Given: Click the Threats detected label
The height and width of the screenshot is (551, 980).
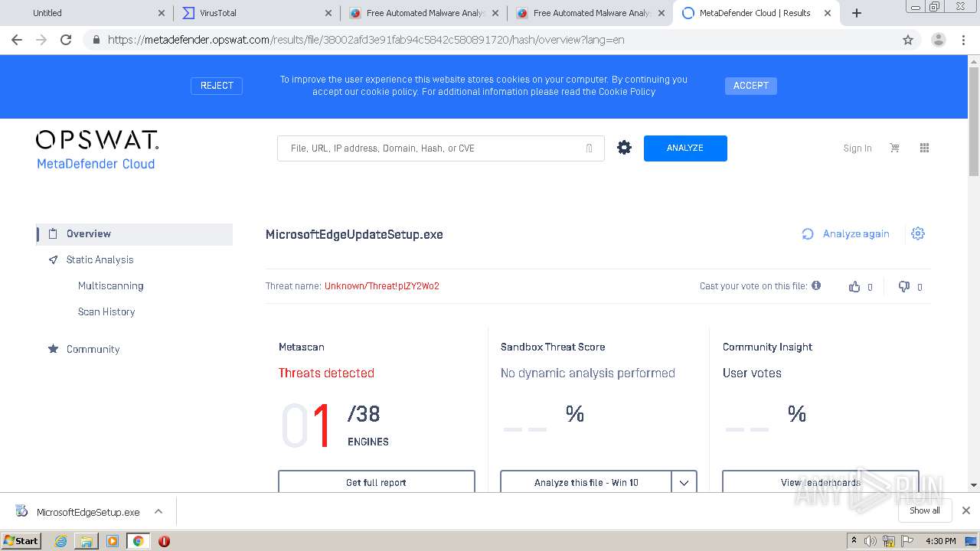Looking at the screenshot, I should pos(326,373).
